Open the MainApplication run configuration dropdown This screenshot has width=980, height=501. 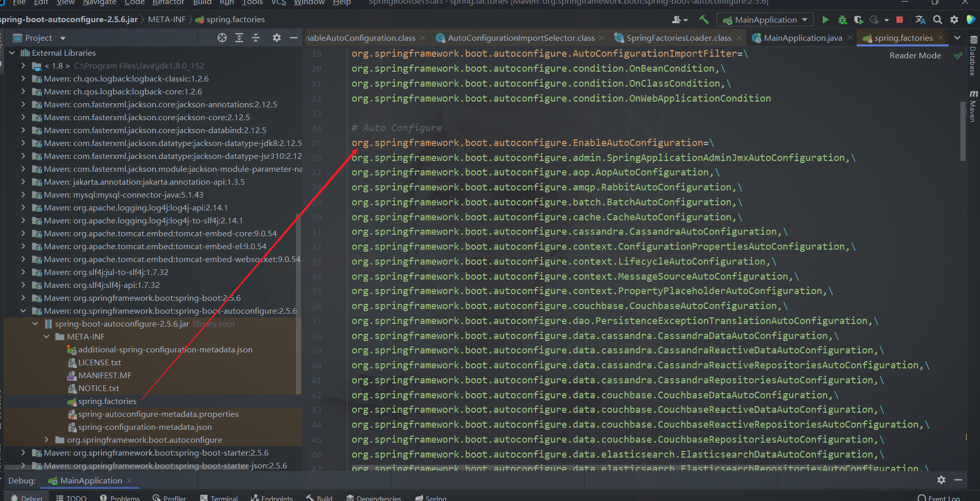[766, 20]
